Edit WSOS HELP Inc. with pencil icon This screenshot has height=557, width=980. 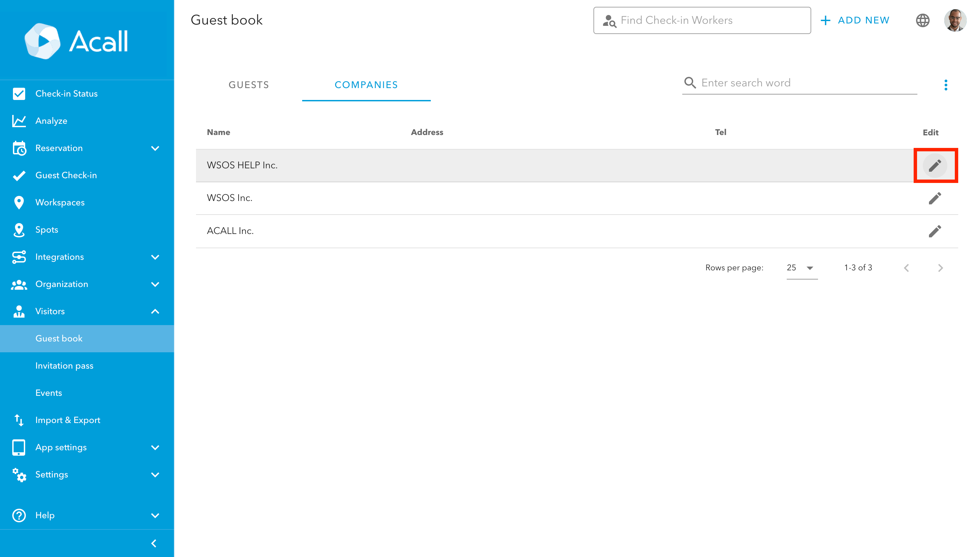(935, 165)
